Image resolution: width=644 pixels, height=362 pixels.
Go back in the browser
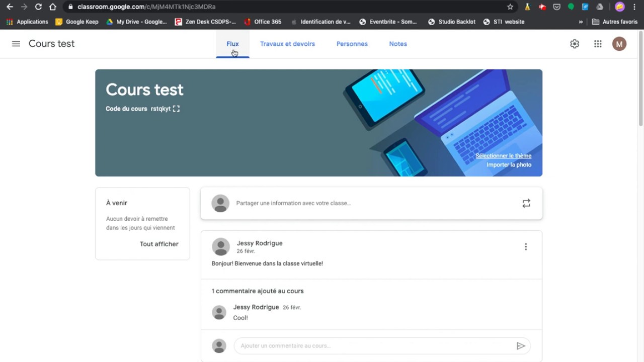pyautogui.click(x=10, y=7)
